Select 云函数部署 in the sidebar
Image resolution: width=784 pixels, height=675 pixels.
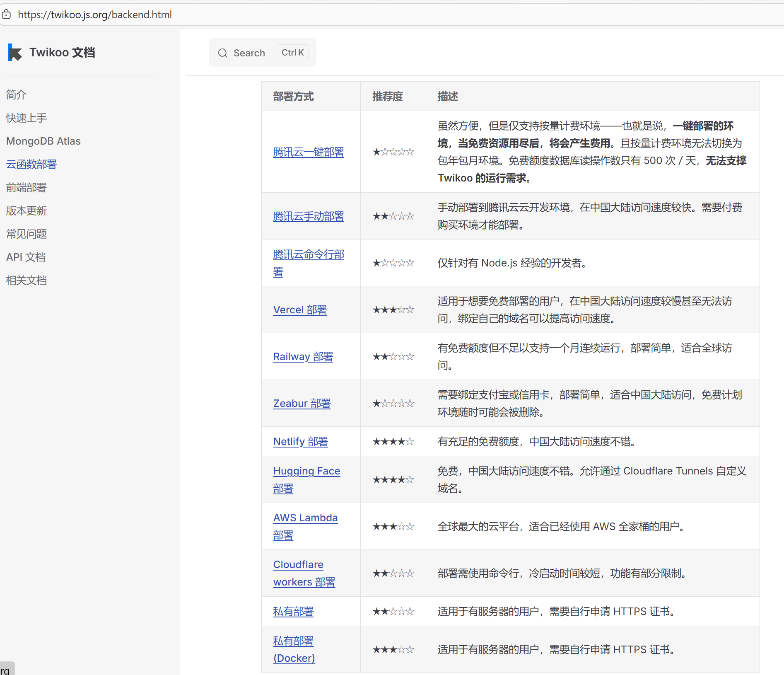(31, 164)
